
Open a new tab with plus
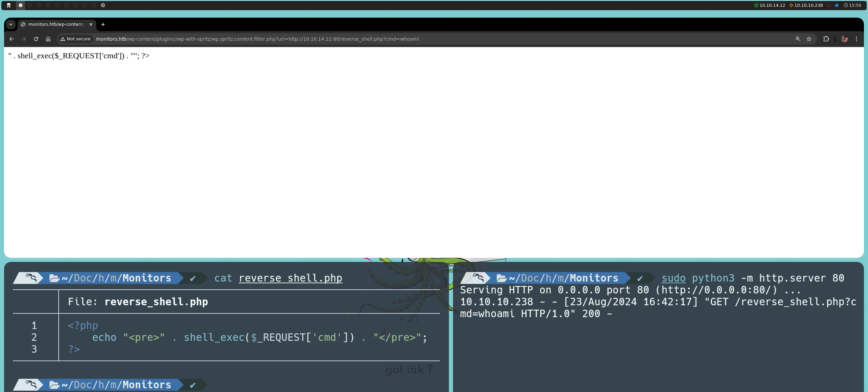pos(103,24)
